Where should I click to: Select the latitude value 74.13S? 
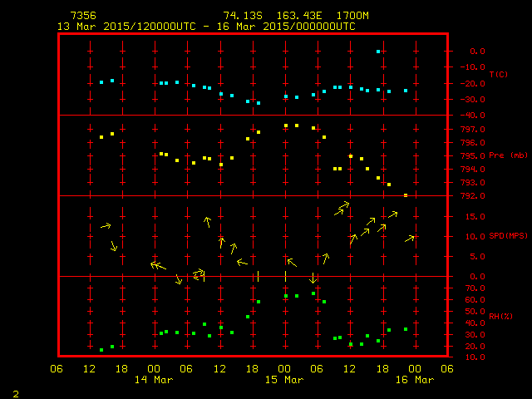[x=240, y=16]
